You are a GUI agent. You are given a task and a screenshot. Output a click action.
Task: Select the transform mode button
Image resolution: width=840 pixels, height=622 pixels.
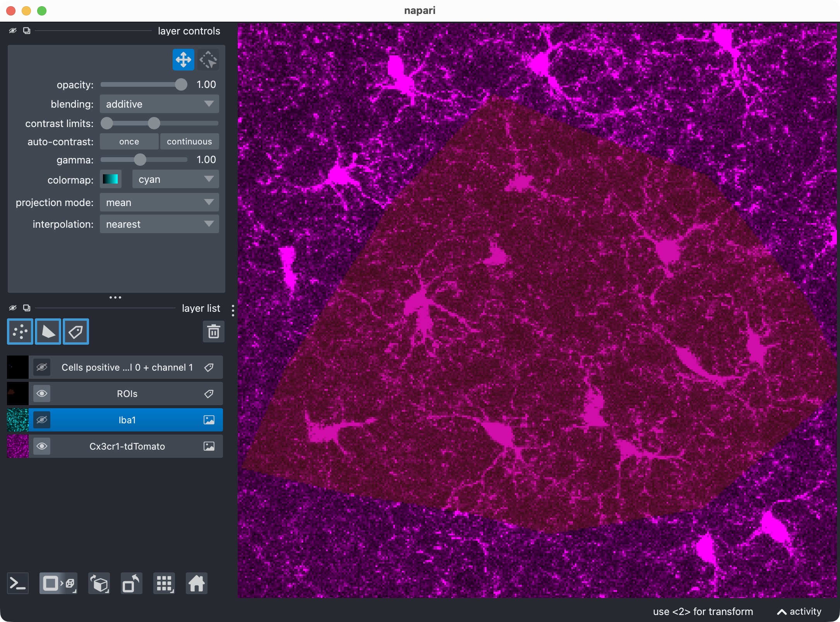208,60
